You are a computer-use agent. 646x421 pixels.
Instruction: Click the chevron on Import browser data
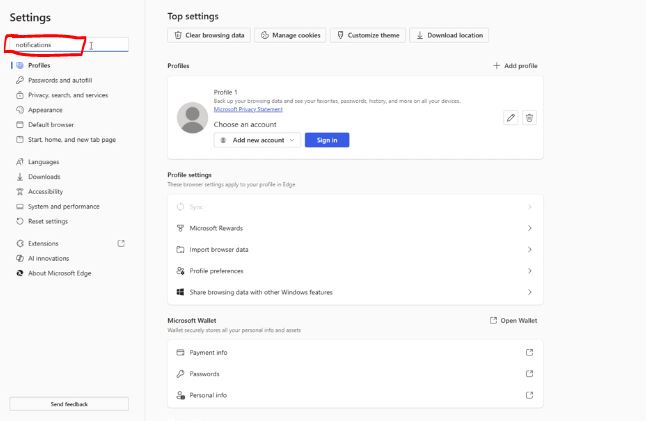[x=529, y=249]
